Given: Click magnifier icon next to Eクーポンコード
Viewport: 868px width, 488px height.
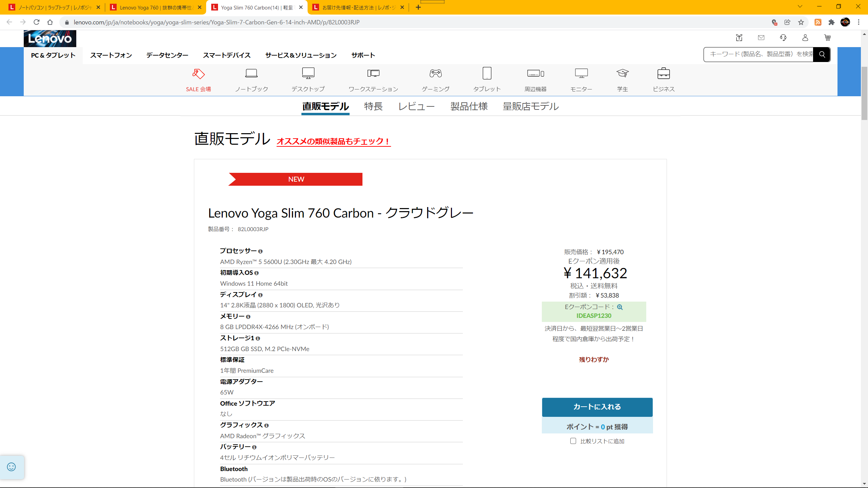Looking at the screenshot, I should (620, 307).
